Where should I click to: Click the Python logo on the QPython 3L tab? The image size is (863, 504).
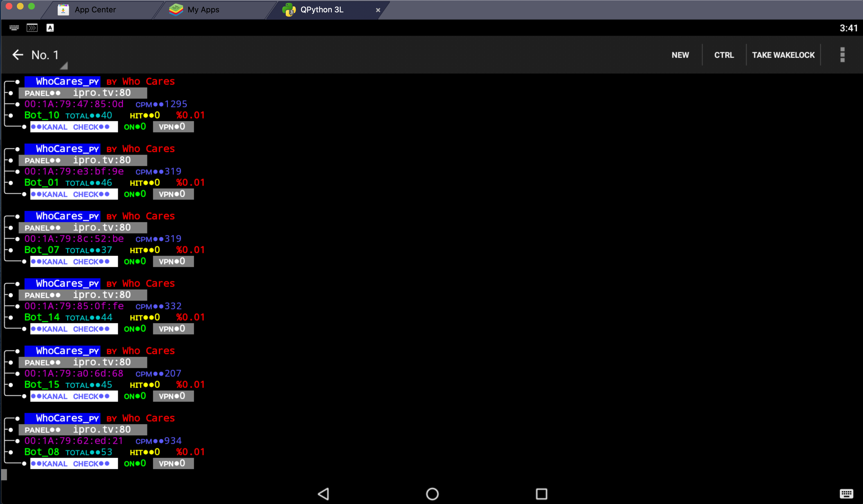coord(289,10)
